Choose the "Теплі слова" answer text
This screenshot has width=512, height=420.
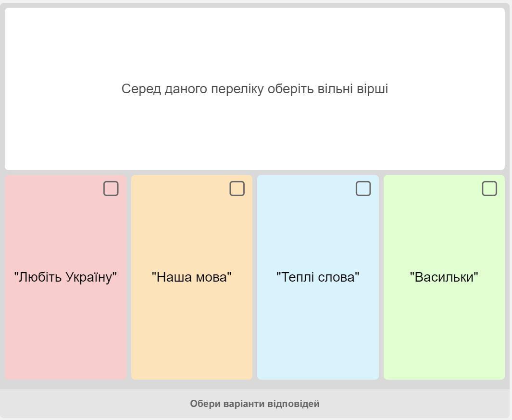click(318, 277)
